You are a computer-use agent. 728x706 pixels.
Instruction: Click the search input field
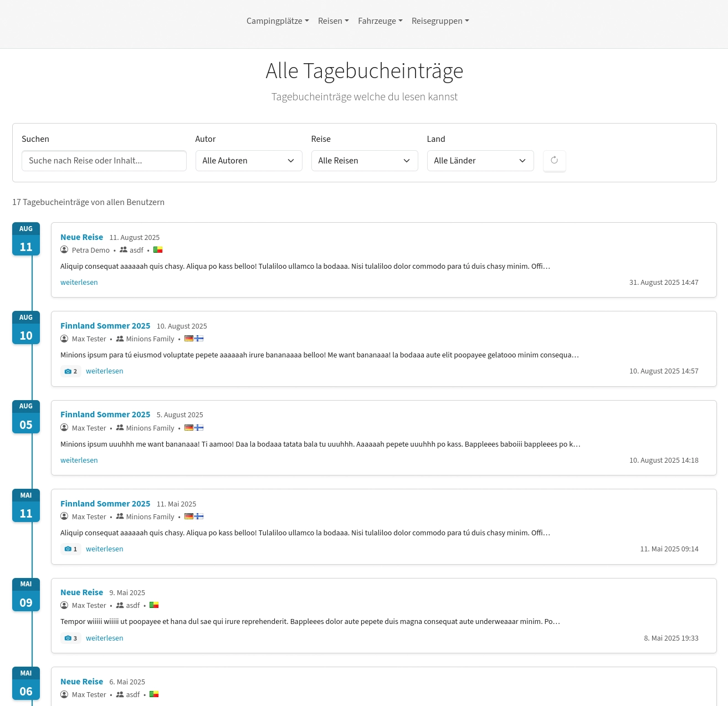coord(104,161)
